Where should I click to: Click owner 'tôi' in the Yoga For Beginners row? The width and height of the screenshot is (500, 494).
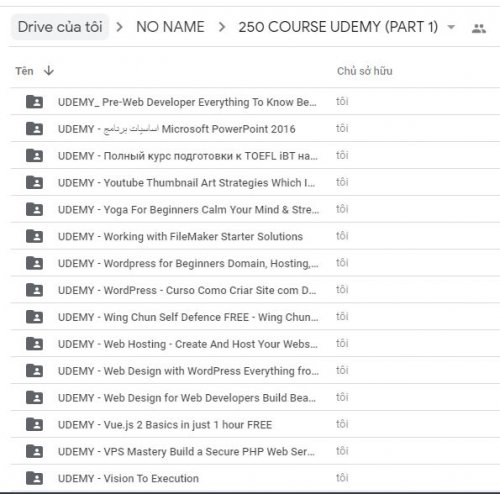point(342,209)
